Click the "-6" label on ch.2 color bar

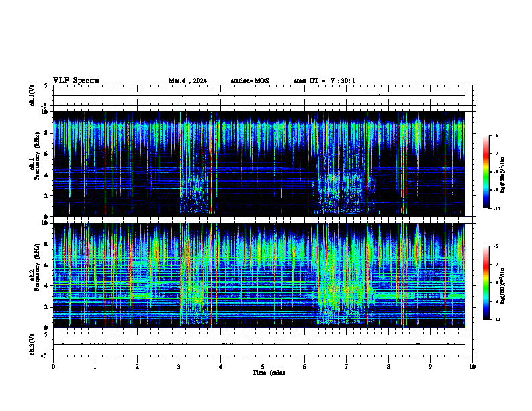coord(496,246)
